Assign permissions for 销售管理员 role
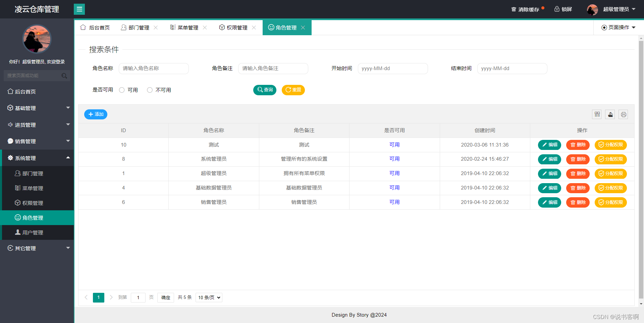644x323 pixels. coord(611,203)
